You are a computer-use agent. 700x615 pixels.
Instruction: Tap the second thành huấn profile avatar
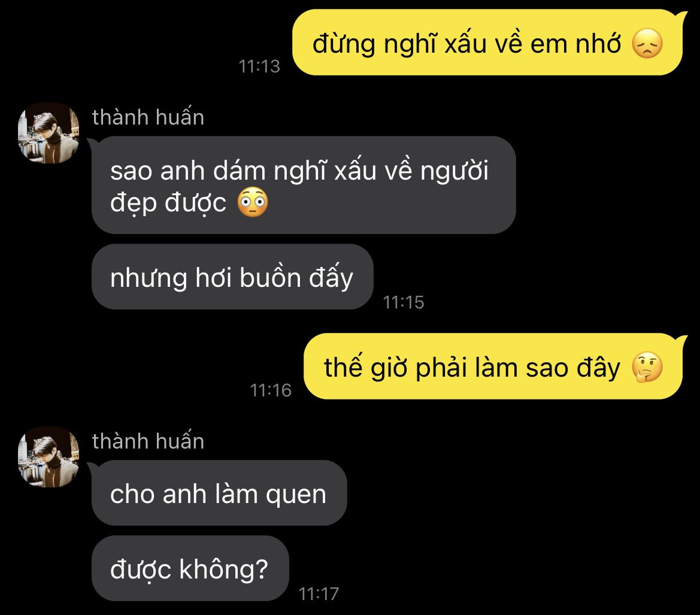click(x=49, y=456)
